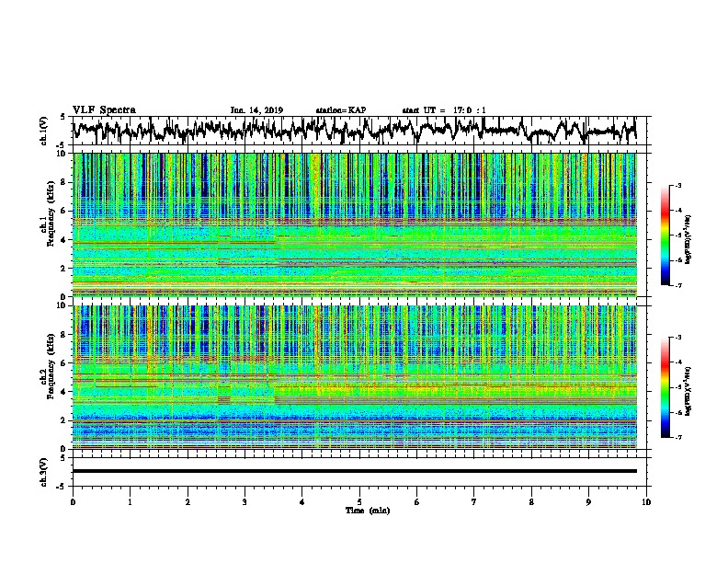The height and width of the screenshot is (563, 728).
Task: Click the "-7" label on ch.2 color bar
Action: (677, 437)
